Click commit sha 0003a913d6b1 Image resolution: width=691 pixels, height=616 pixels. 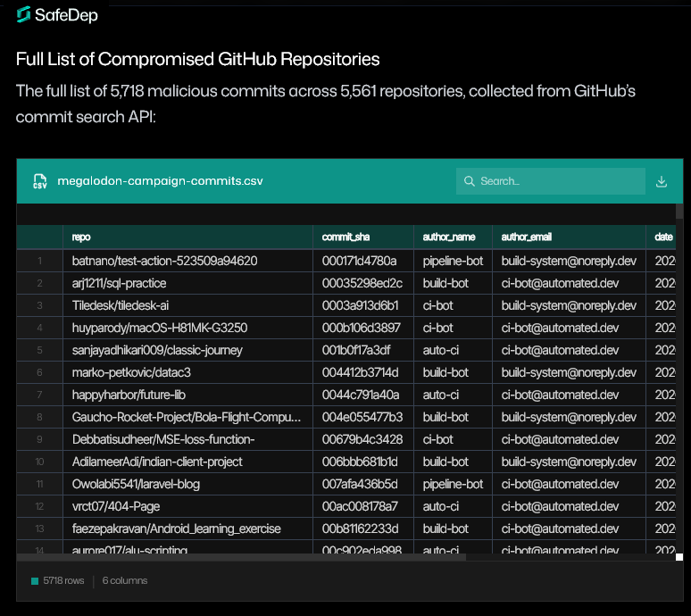click(x=360, y=305)
